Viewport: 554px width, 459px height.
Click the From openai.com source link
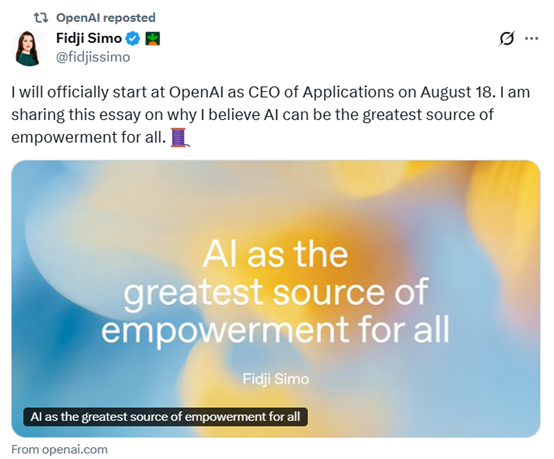pyautogui.click(x=59, y=449)
